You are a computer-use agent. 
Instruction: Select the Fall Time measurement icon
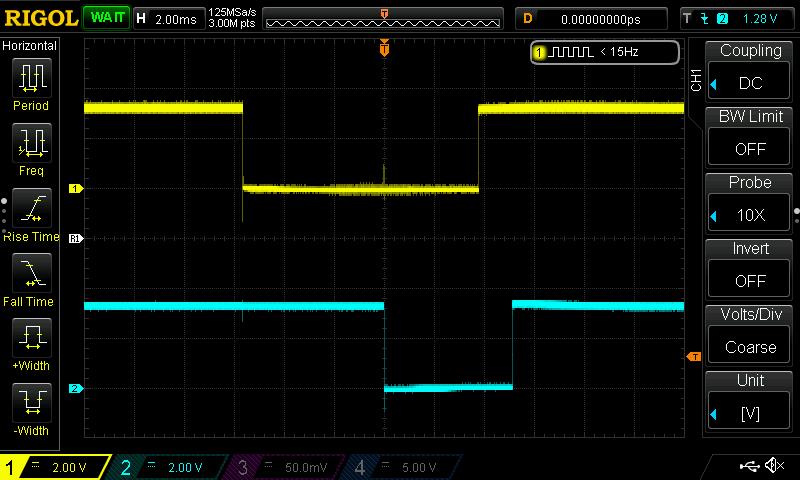(32, 272)
